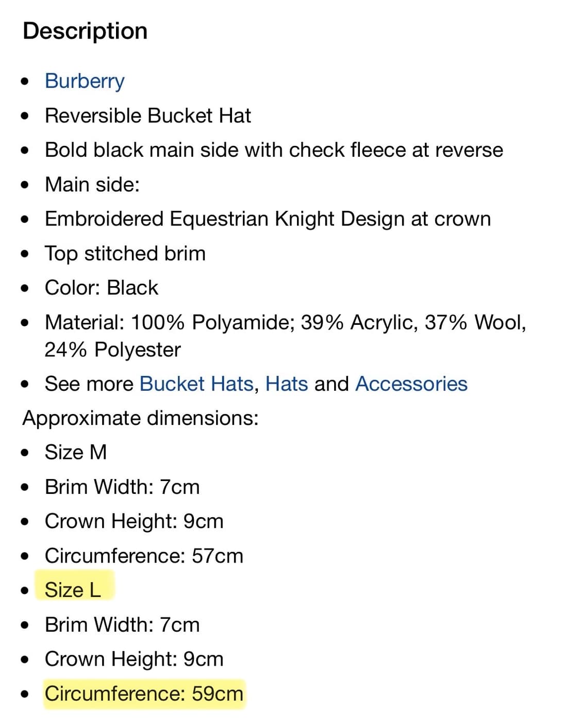Open the Accessories category link
This screenshot has height=728, width=580.
411,384
